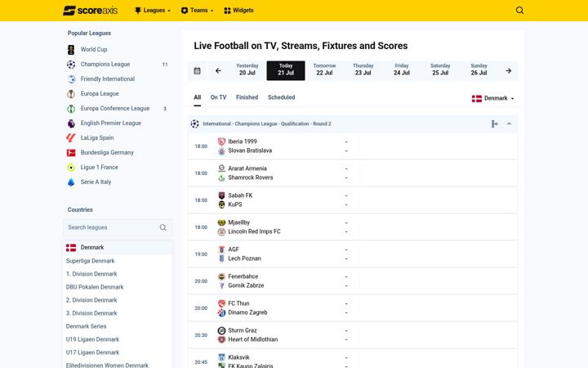
Task: Open the Champions League Qualification Round 2 heading
Action: [x=267, y=123]
